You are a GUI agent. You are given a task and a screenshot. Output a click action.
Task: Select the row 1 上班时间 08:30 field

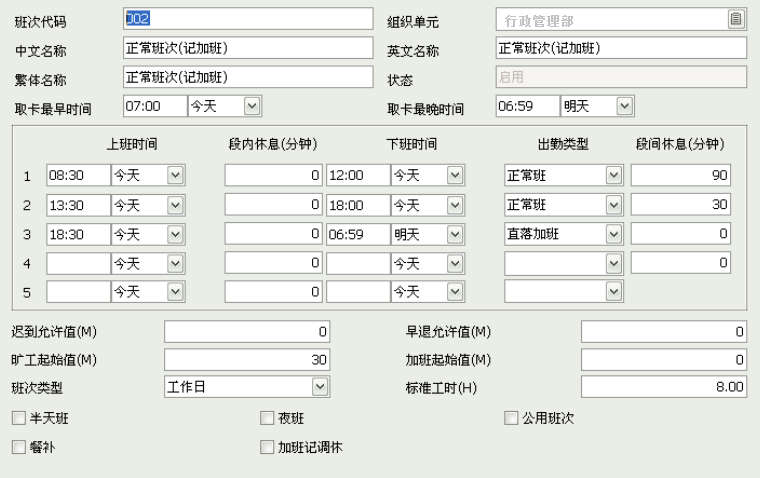pos(79,175)
